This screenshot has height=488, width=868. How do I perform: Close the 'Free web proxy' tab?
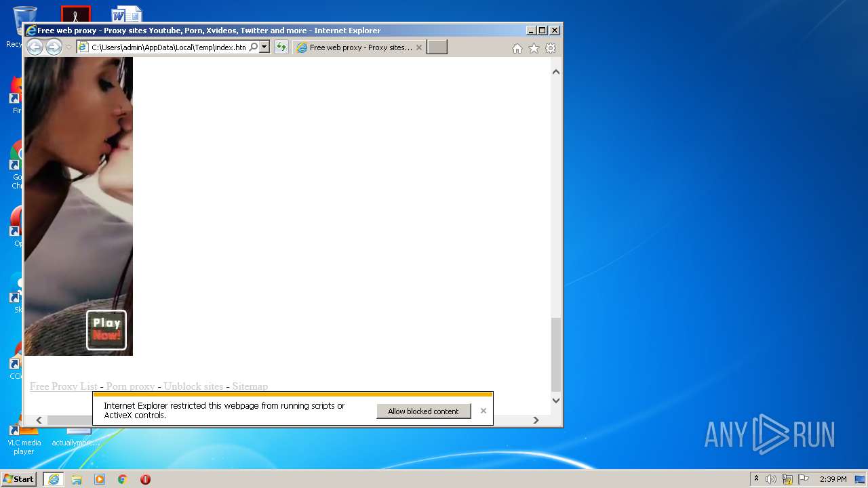pyautogui.click(x=418, y=47)
